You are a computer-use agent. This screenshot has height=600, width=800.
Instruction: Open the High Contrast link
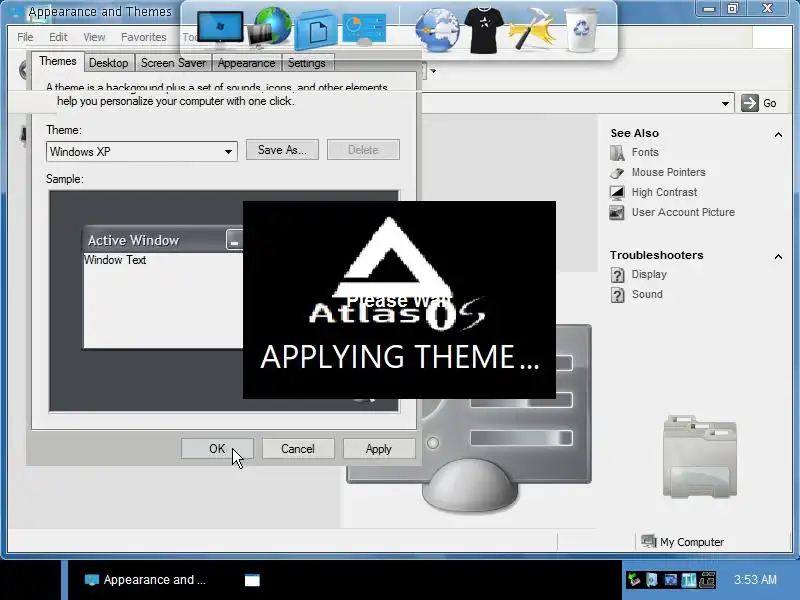(x=664, y=192)
